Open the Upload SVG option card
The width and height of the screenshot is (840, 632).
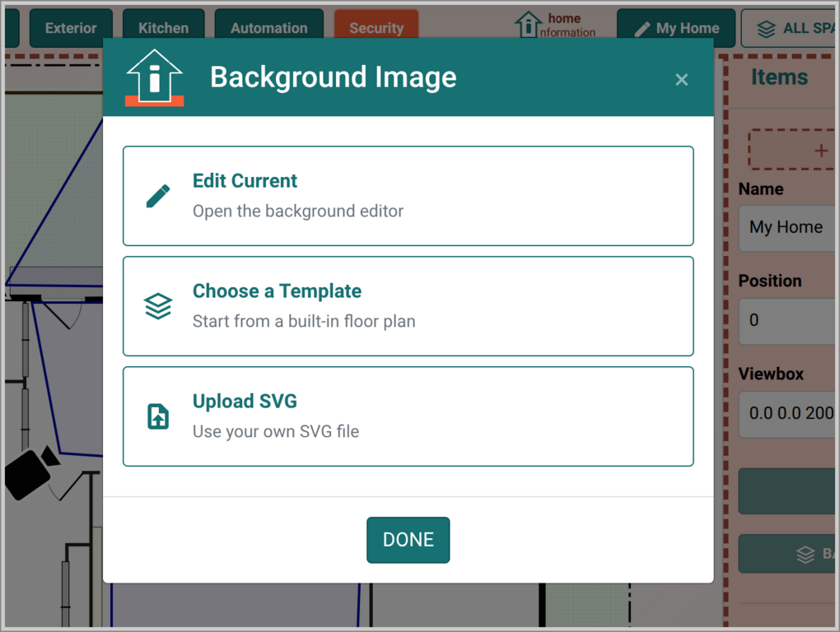coord(408,416)
